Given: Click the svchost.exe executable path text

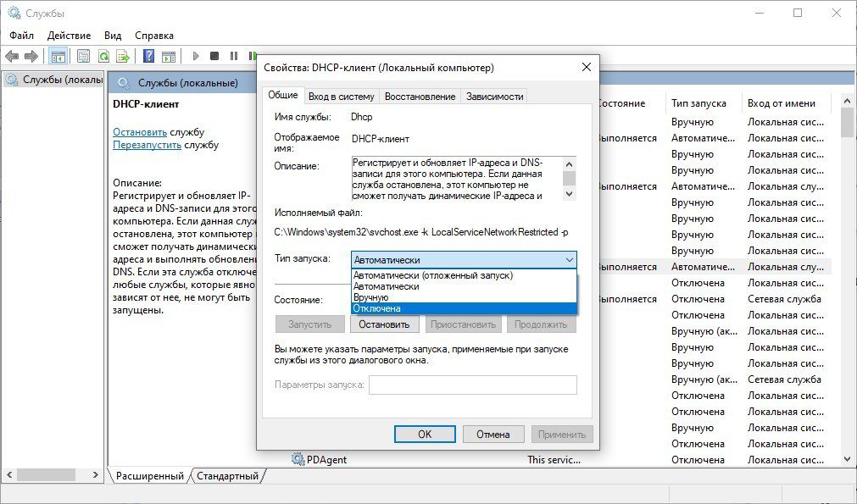Looking at the screenshot, I should click(420, 232).
